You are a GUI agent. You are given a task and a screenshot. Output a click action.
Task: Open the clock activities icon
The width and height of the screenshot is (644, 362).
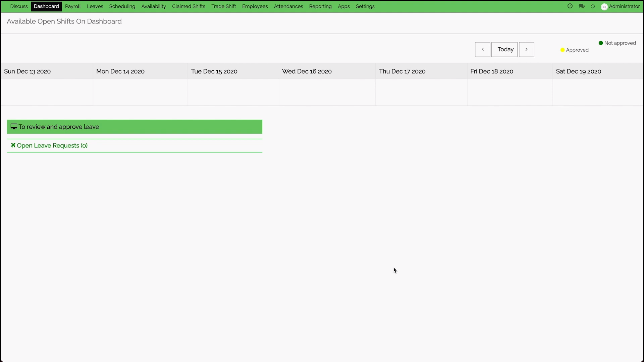570,6
